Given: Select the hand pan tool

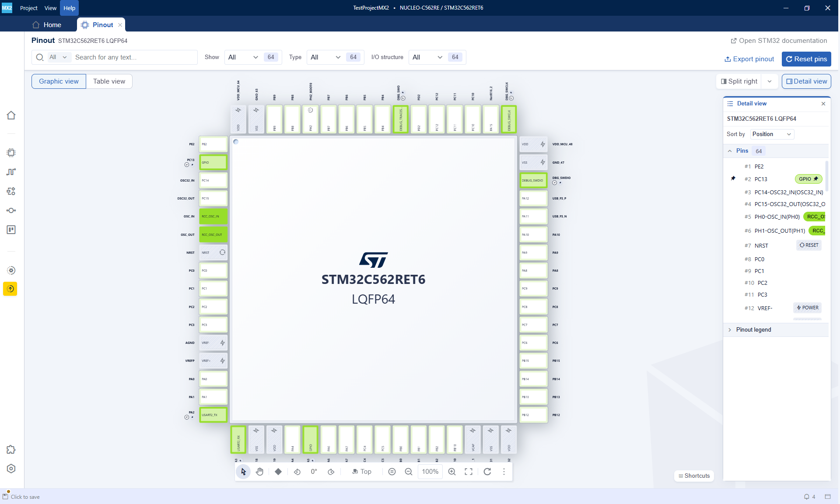Looking at the screenshot, I should [x=260, y=472].
